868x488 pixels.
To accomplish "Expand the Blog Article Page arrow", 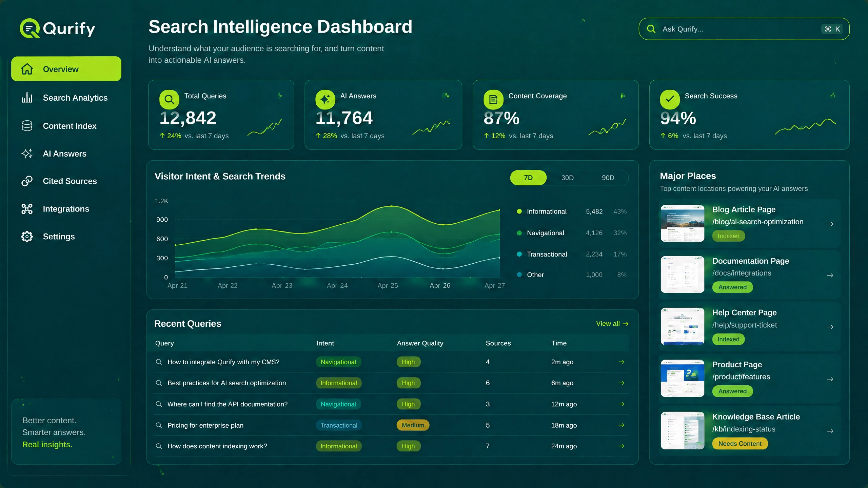I will click(x=830, y=224).
